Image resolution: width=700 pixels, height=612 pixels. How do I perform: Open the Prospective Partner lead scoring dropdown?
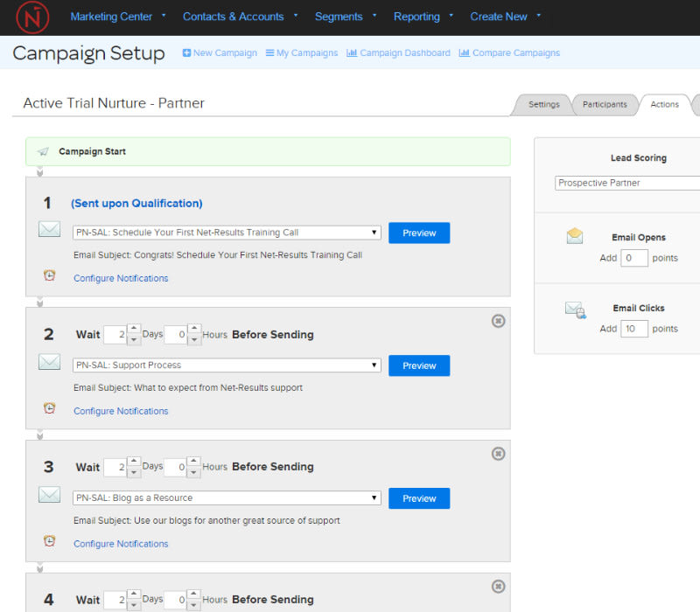click(x=627, y=183)
